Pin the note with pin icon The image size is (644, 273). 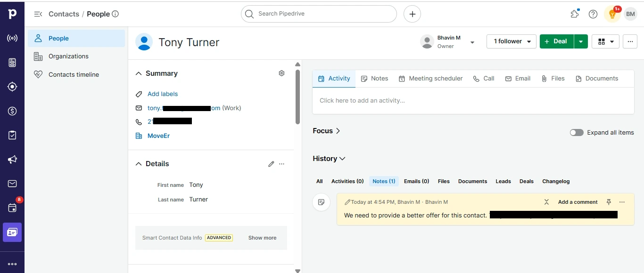pos(609,202)
